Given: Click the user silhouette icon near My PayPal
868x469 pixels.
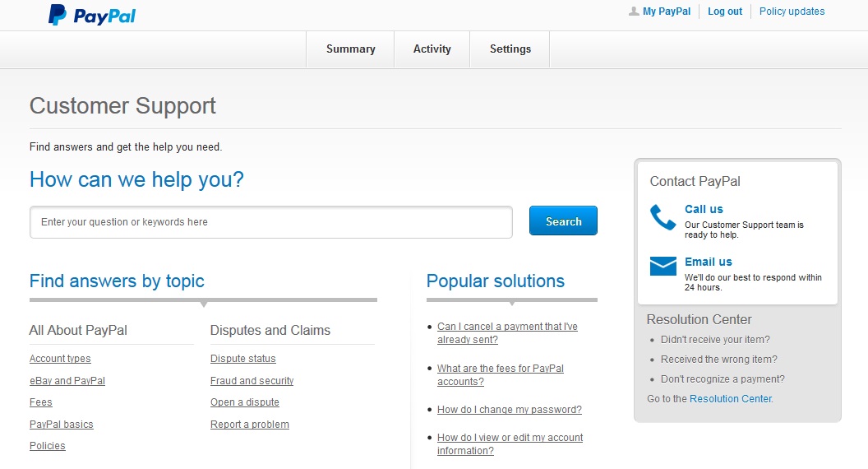Looking at the screenshot, I should pyautogui.click(x=634, y=11).
